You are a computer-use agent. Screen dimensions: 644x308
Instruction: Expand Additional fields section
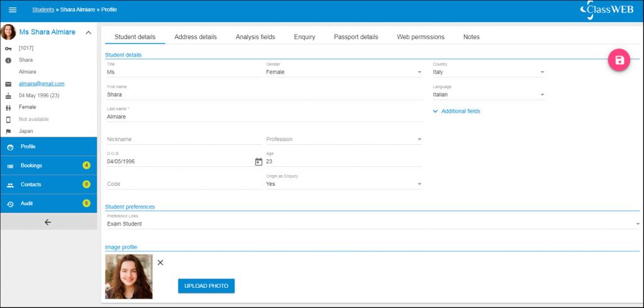457,111
